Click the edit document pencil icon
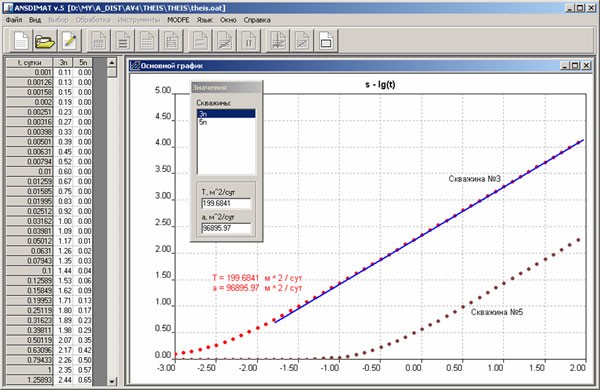 (x=69, y=41)
